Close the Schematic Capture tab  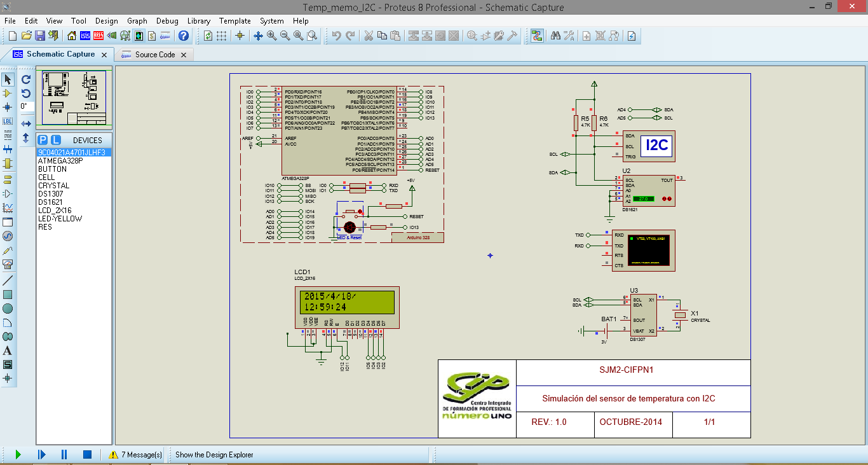coord(104,55)
